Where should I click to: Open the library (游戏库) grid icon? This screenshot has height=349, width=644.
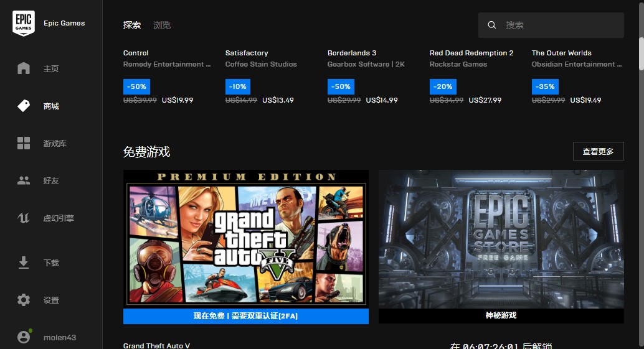[24, 143]
